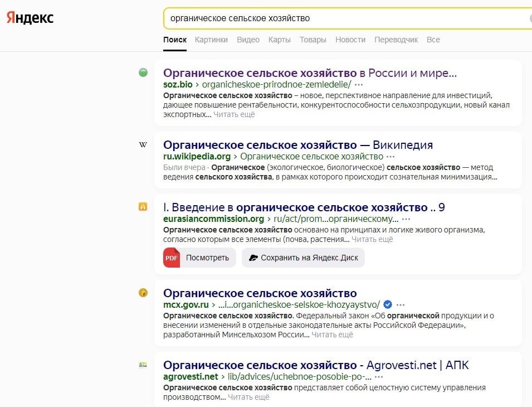Click the mcx.gov.ru round favicon
Image resolution: width=532 pixels, height=407 pixels.
143,292
